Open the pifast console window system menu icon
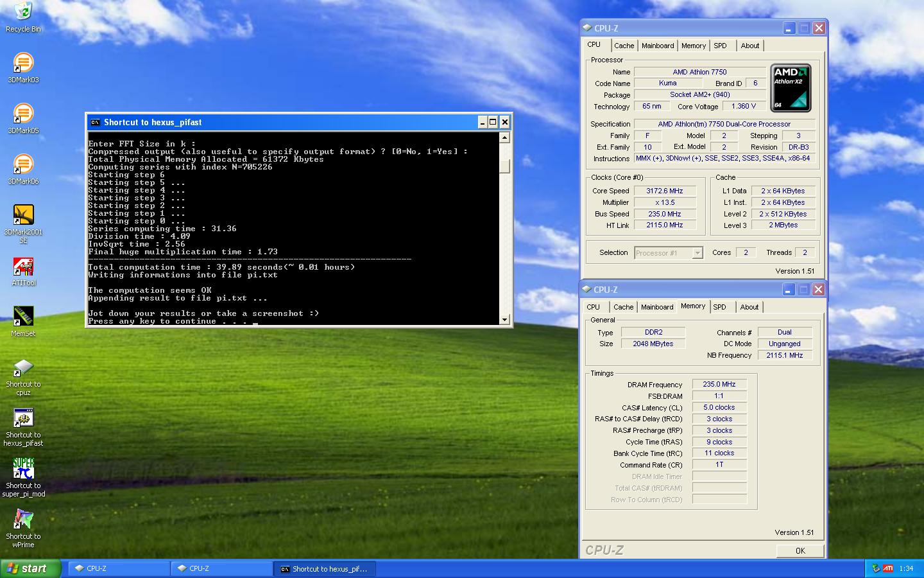 pyautogui.click(x=95, y=122)
